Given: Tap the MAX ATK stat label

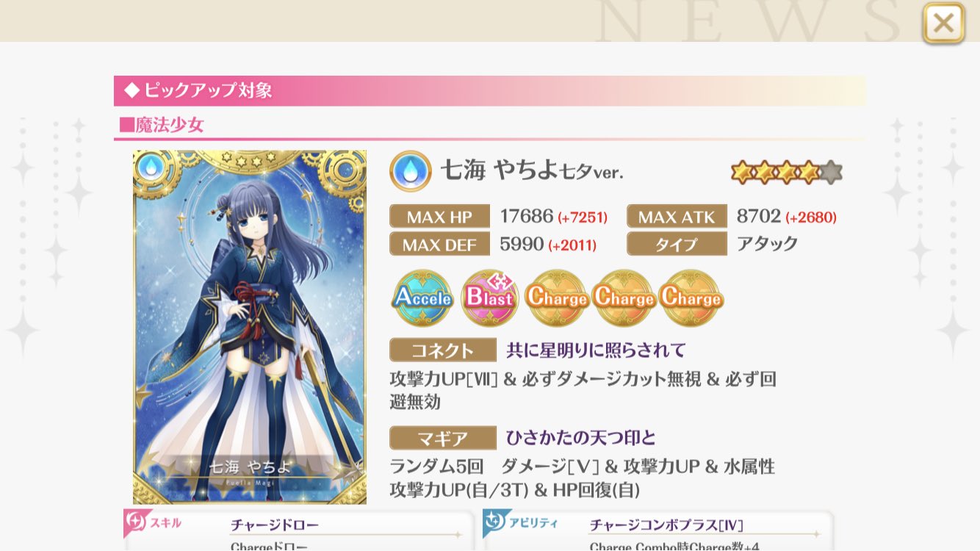Looking at the screenshot, I should 677,216.
